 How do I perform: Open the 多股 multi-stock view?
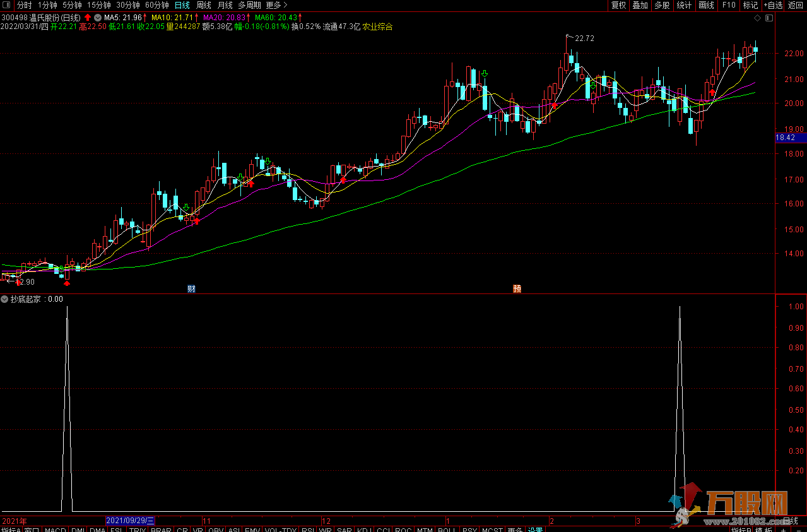[661, 5]
